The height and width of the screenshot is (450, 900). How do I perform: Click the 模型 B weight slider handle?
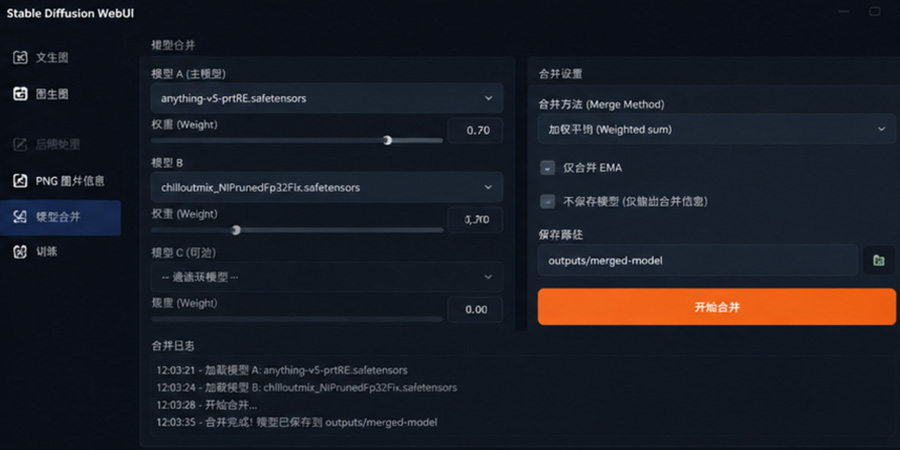(235, 230)
